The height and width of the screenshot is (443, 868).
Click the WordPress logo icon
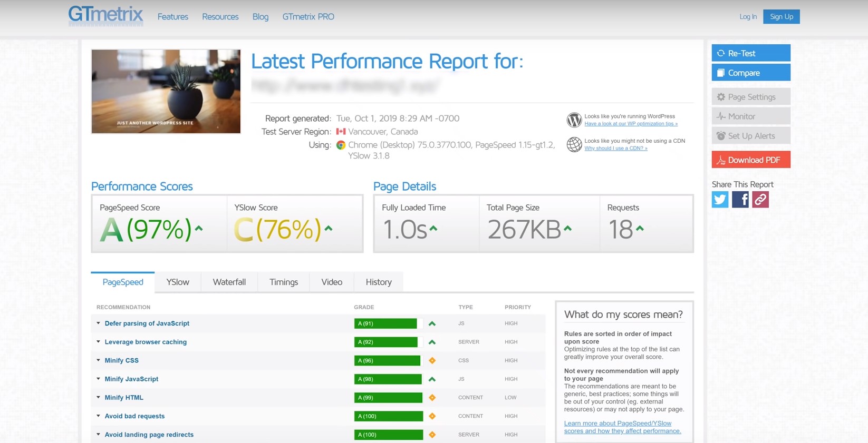click(574, 120)
